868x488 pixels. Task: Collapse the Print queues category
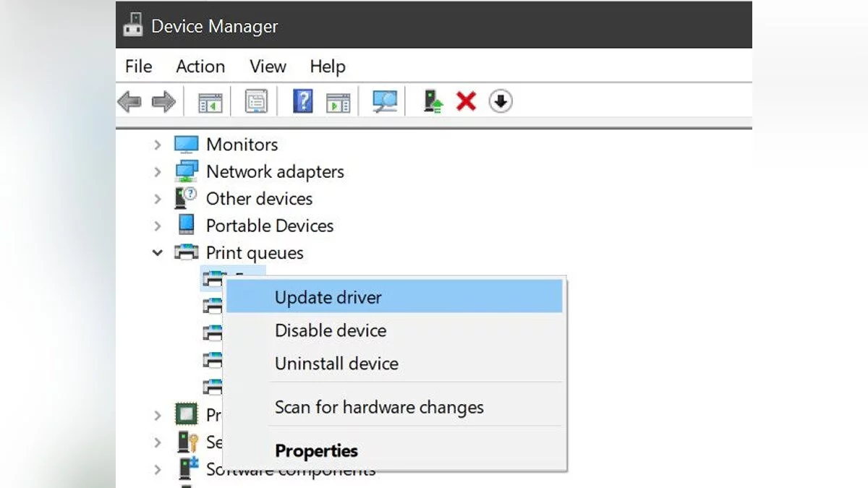(158, 253)
